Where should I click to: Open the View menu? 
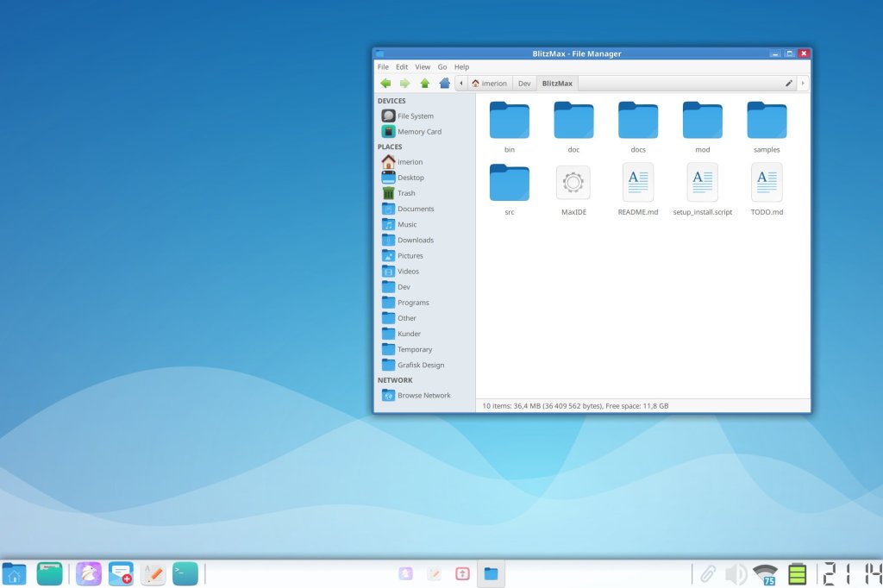pyautogui.click(x=423, y=66)
